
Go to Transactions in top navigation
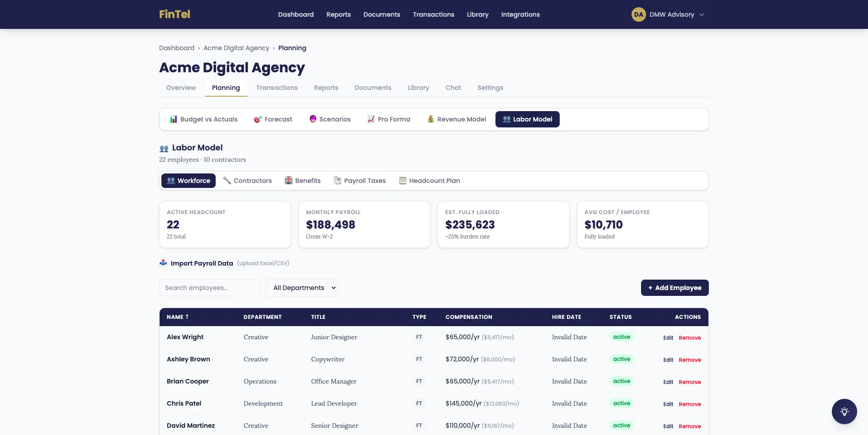coord(433,14)
